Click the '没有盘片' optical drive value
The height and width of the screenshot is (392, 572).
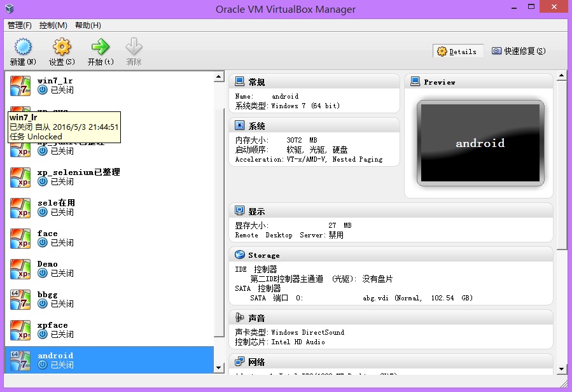(377, 279)
